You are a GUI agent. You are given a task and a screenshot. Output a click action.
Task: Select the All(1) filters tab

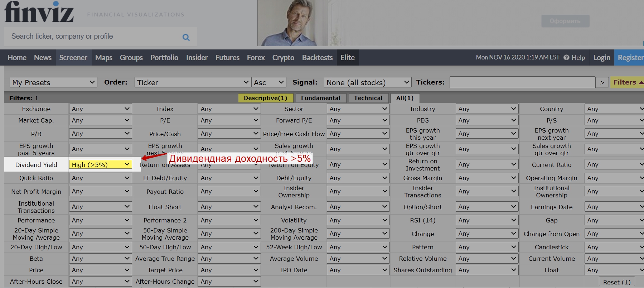coord(405,98)
